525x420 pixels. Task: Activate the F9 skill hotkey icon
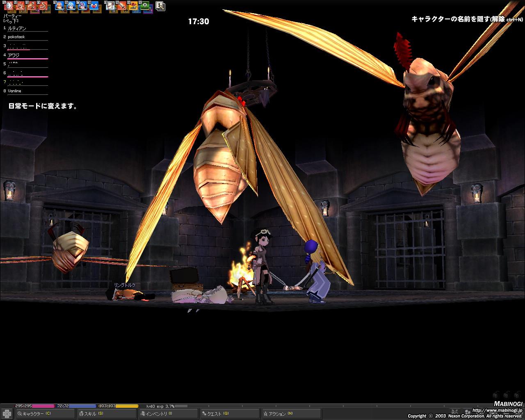tap(110, 6)
